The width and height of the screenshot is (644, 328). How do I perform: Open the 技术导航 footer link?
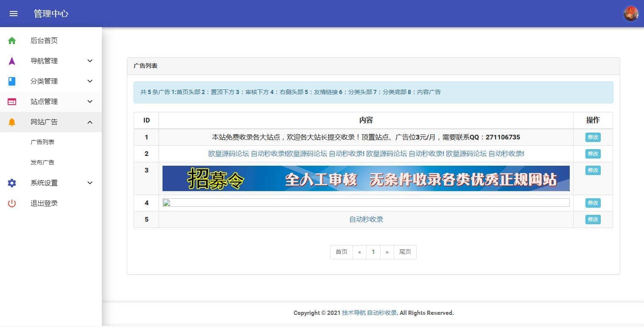353,313
